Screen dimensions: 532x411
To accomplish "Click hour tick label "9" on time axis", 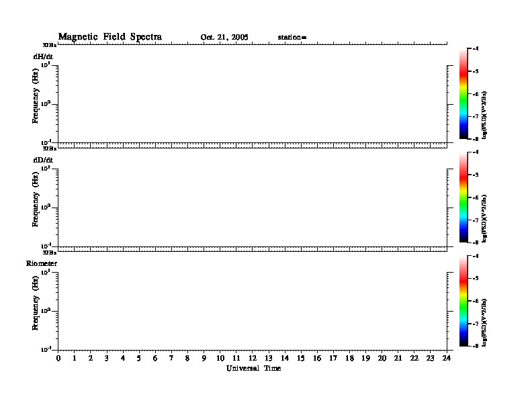I will [204, 358].
